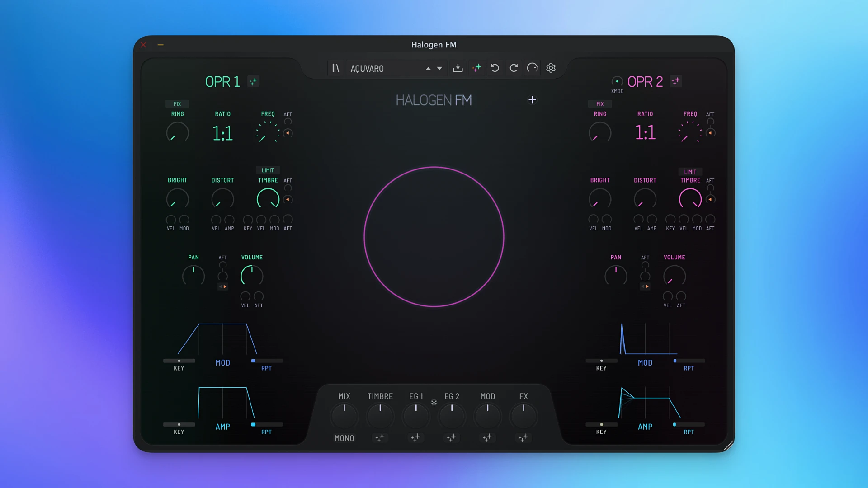Click the undo arrow icon
Screen dimensions: 868x488
tap(495, 68)
